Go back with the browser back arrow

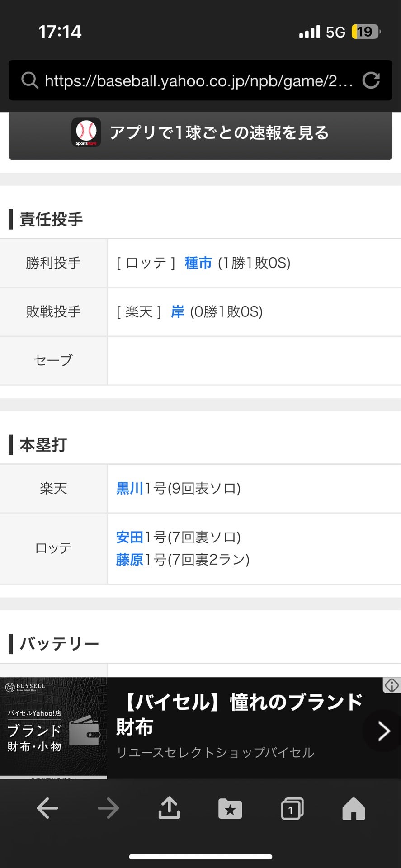pos(47,808)
